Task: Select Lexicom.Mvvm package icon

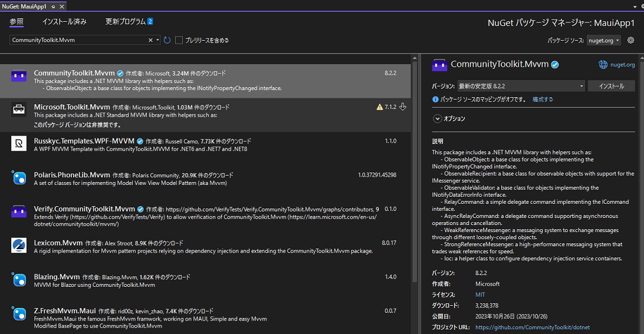Action: click(x=19, y=246)
